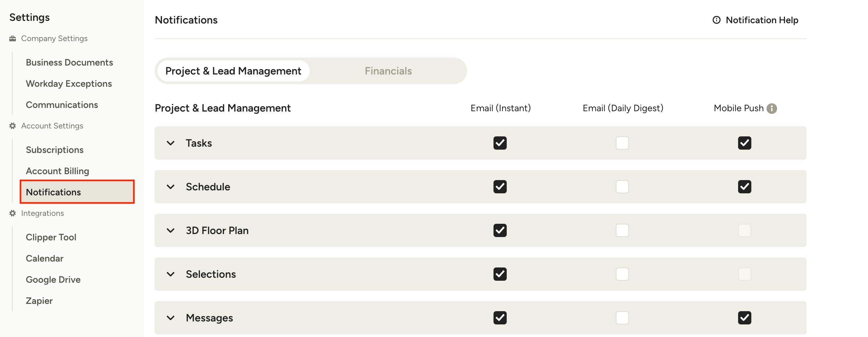Open the Zapier integration page
Image resolution: width=868 pixels, height=337 pixels.
[x=39, y=301]
